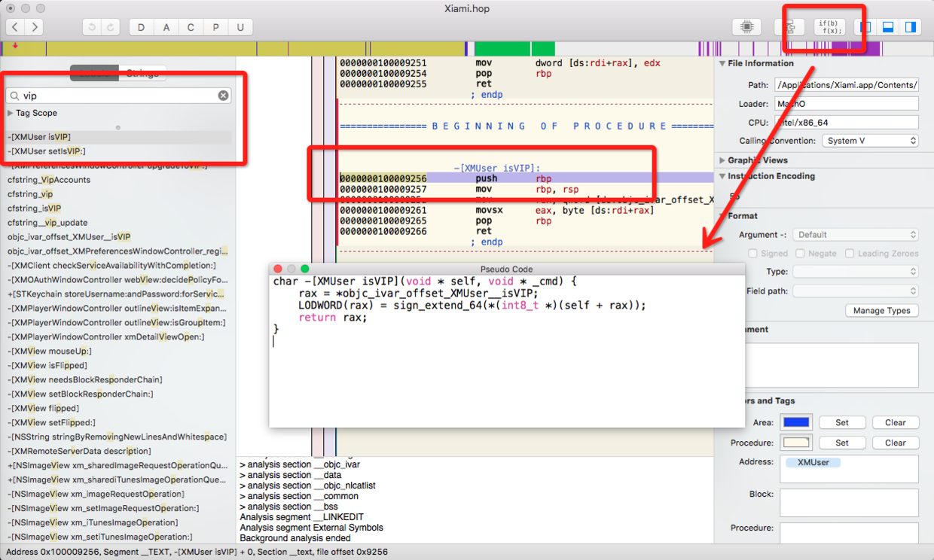934x560 pixels.
Task: Click 'return rax;' in Pseudo Code
Action: coord(333,318)
